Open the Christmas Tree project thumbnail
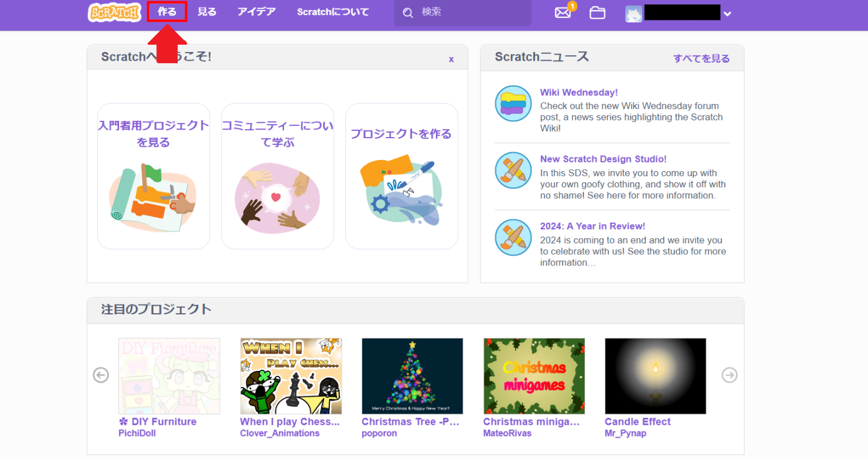Viewport: 868px width, 457px height. [412, 376]
